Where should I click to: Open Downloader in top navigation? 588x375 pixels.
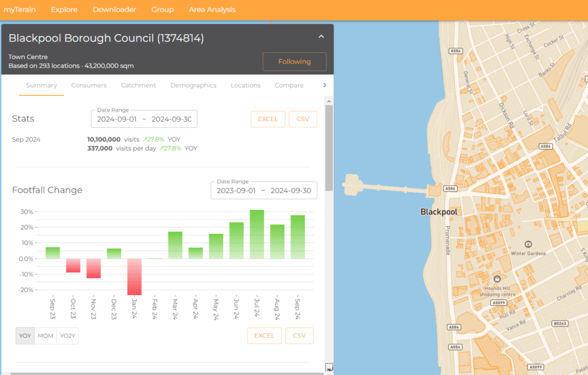[115, 10]
